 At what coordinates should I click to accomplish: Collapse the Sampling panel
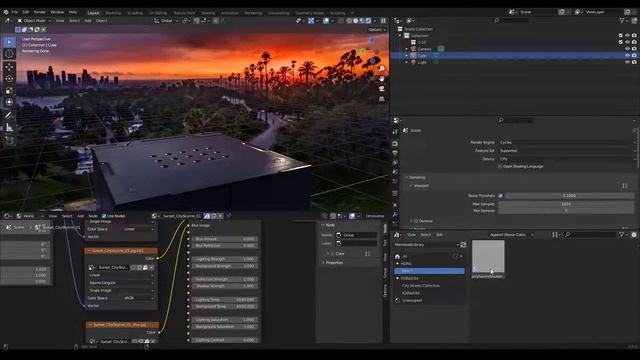pyautogui.click(x=416, y=178)
